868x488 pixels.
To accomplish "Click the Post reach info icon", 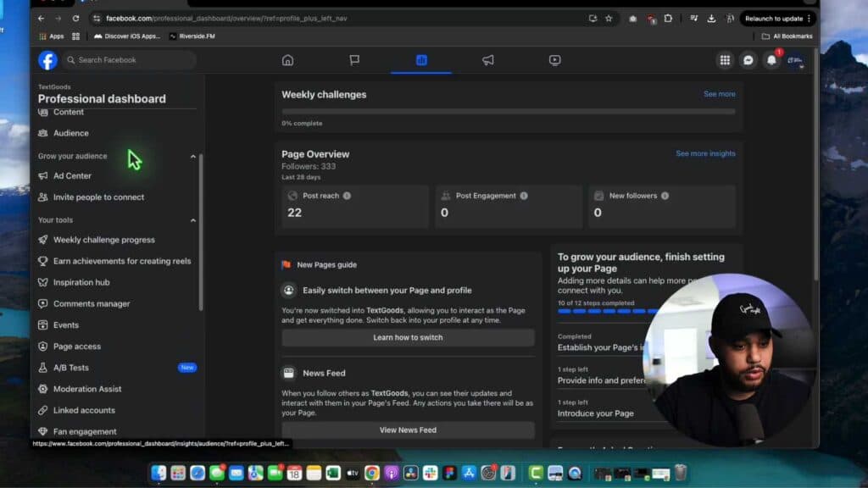I will (x=347, y=196).
